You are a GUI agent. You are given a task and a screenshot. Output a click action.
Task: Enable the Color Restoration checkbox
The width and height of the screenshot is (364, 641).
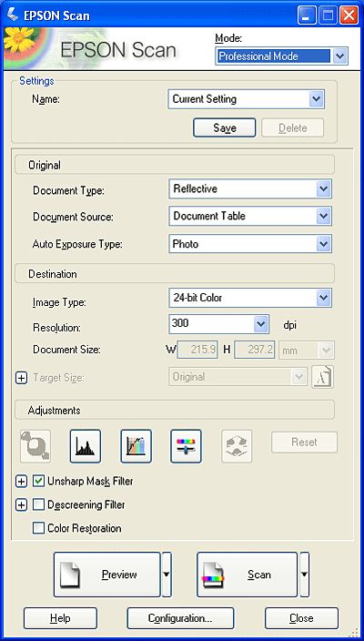click(x=39, y=528)
